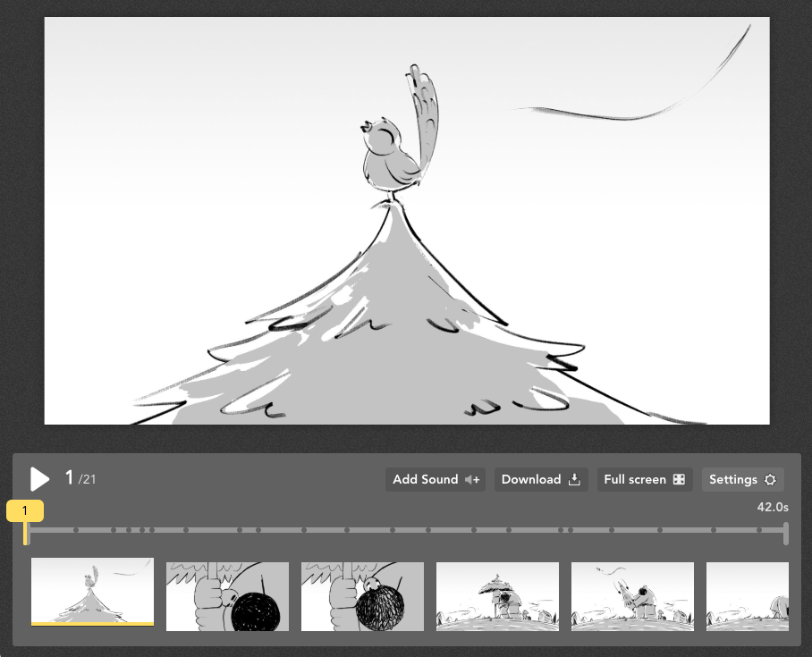The height and width of the screenshot is (657, 812).
Task: Click the download arrow icon on Download button
Action: click(573, 479)
